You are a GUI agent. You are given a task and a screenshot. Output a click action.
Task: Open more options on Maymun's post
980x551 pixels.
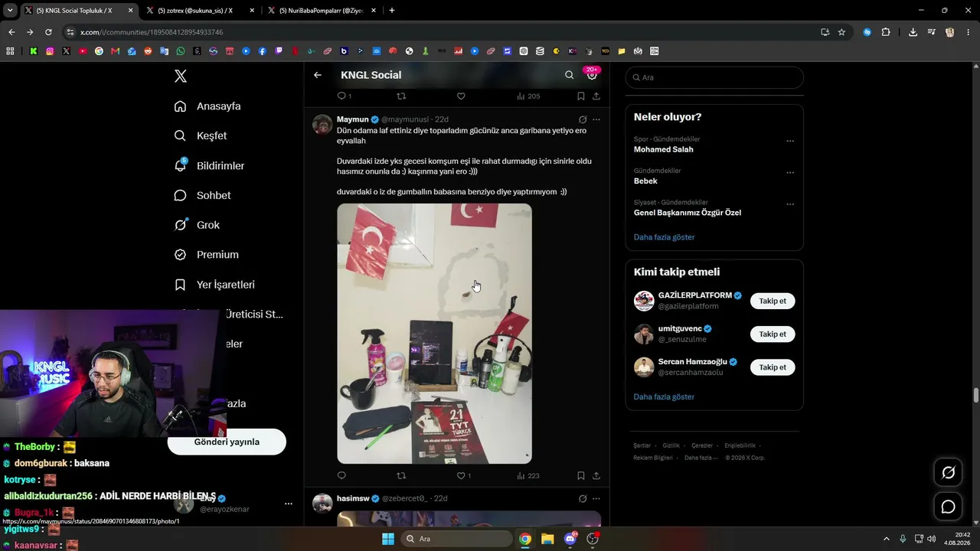click(x=596, y=119)
